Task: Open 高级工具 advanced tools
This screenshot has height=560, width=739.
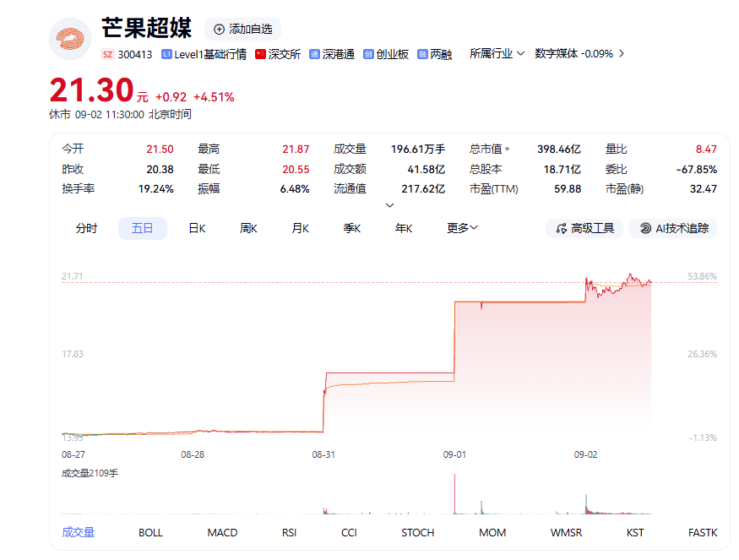Action: (584, 229)
